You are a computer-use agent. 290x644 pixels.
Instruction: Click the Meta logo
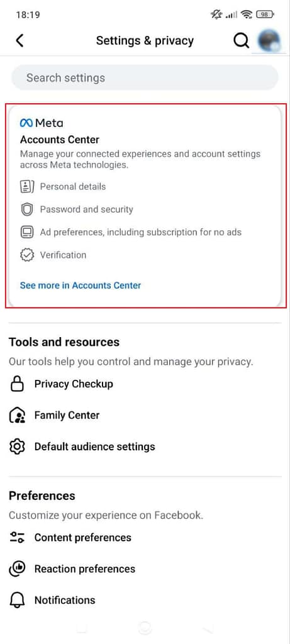click(x=42, y=123)
